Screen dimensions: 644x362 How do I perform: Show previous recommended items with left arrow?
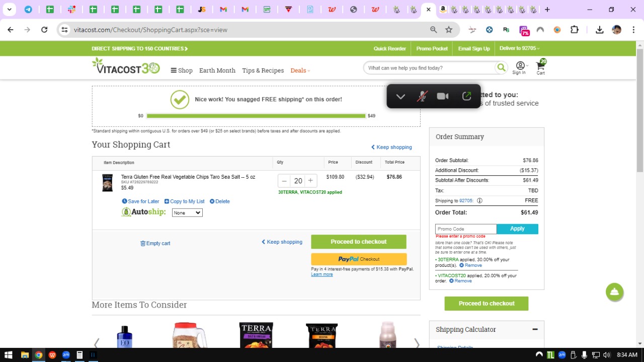pos(96,343)
